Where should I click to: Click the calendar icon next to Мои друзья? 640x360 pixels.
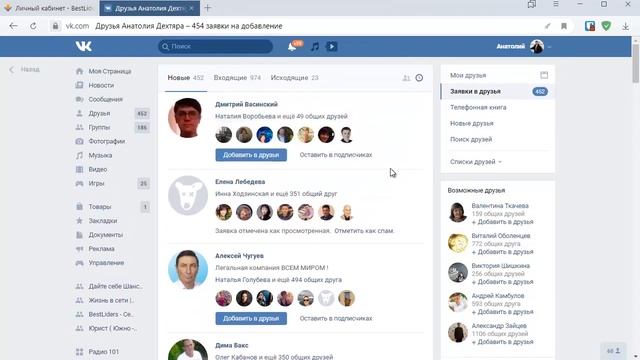point(544,75)
